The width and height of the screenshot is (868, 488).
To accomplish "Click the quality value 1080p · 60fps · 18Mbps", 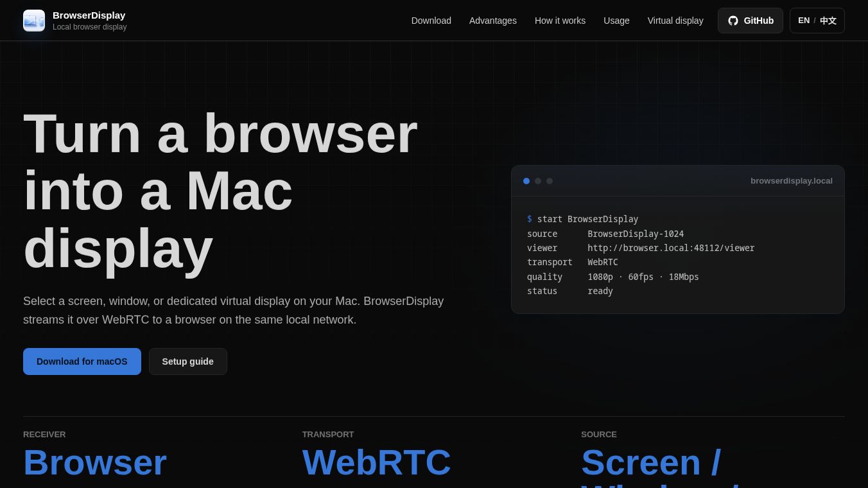I will (643, 277).
